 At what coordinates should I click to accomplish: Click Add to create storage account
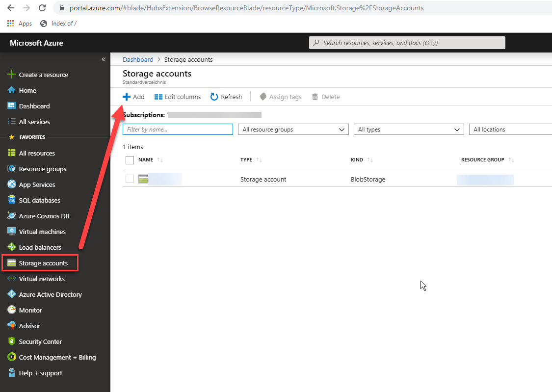[133, 97]
